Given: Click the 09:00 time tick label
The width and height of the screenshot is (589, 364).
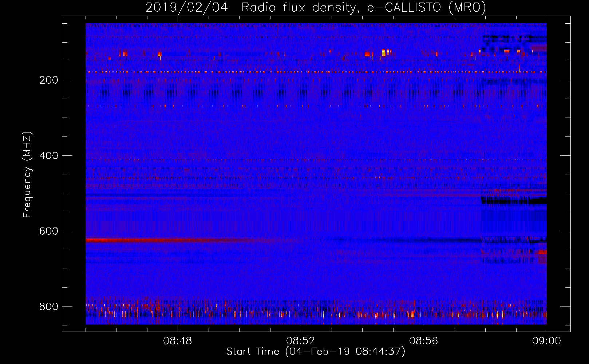Looking at the screenshot, I should (546, 341).
